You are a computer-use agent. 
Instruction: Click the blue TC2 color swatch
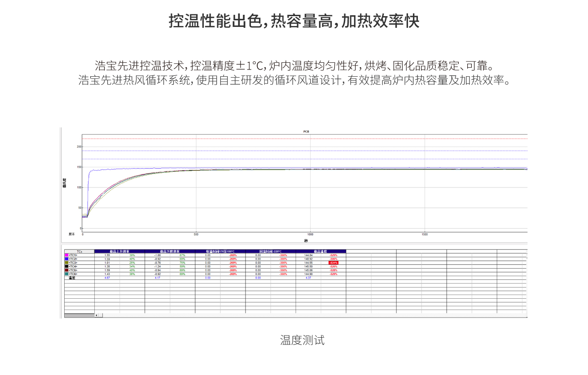pos(66,259)
